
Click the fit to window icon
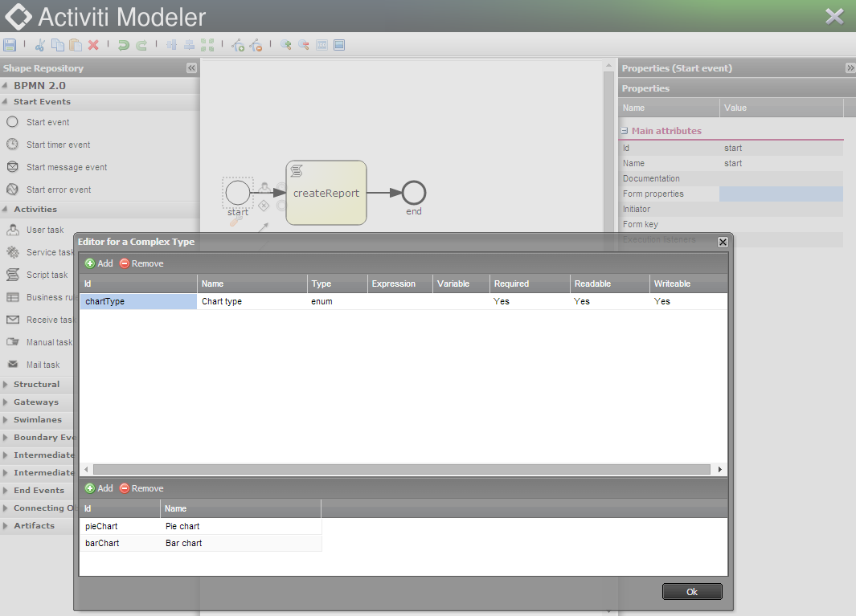(x=339, y=45)
